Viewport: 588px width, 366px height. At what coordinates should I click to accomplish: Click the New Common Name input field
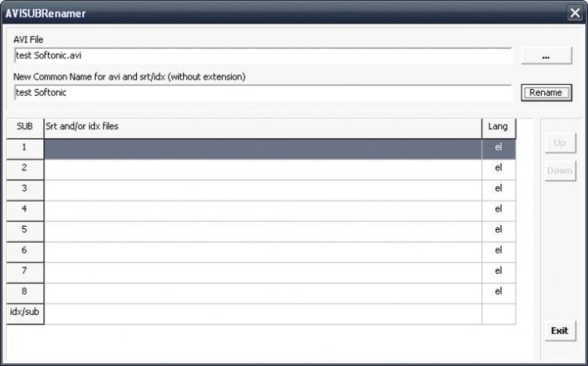(x=263, y=92)
